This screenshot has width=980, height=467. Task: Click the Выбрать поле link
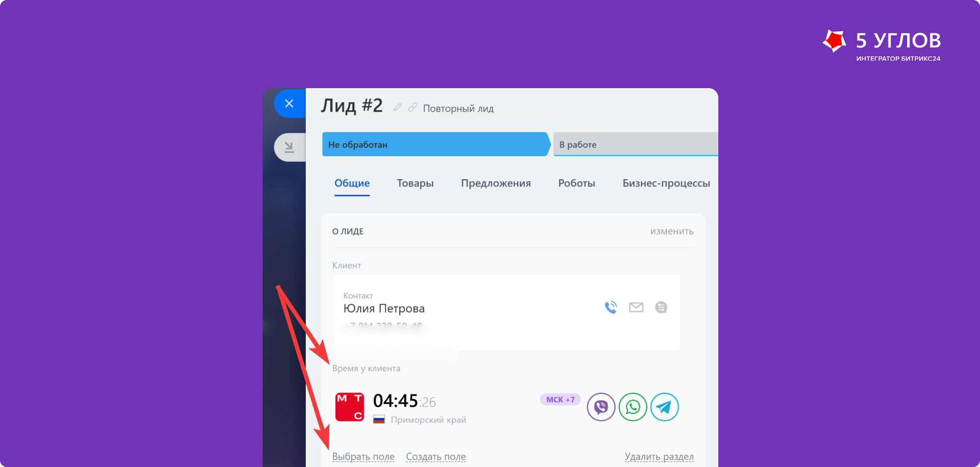363,457
